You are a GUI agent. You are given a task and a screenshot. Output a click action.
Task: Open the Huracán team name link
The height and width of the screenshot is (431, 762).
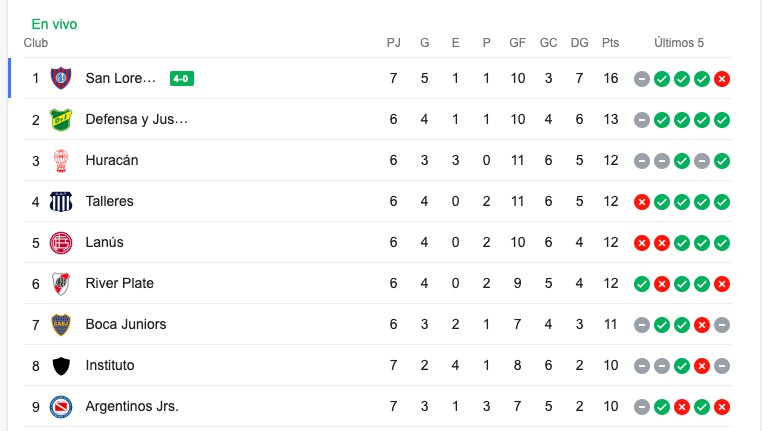[x=112, y=160]
